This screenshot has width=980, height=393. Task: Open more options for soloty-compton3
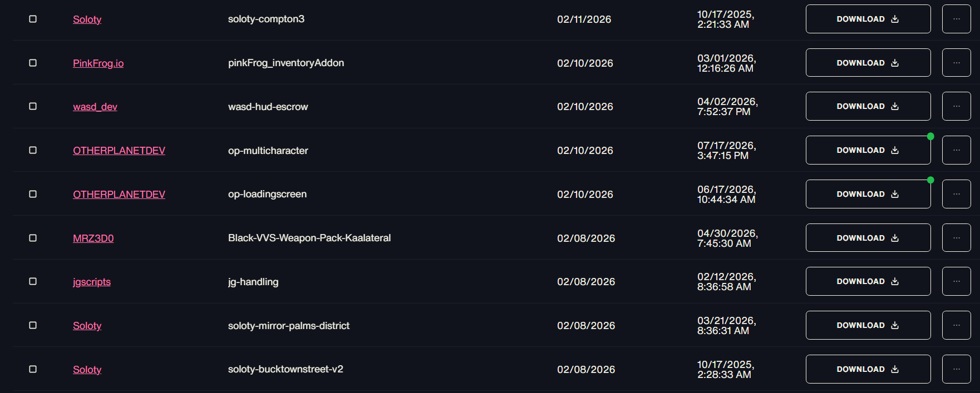(x=956, y=19)
